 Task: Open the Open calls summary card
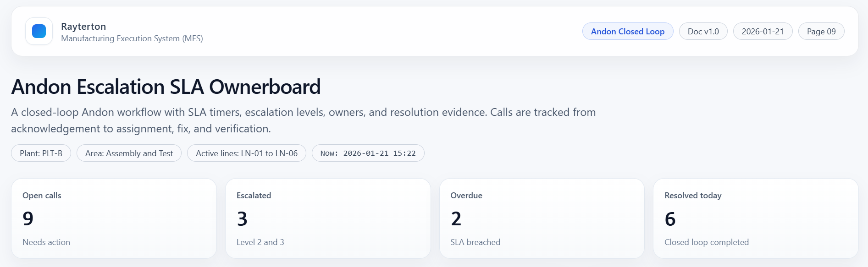[114, 218]
